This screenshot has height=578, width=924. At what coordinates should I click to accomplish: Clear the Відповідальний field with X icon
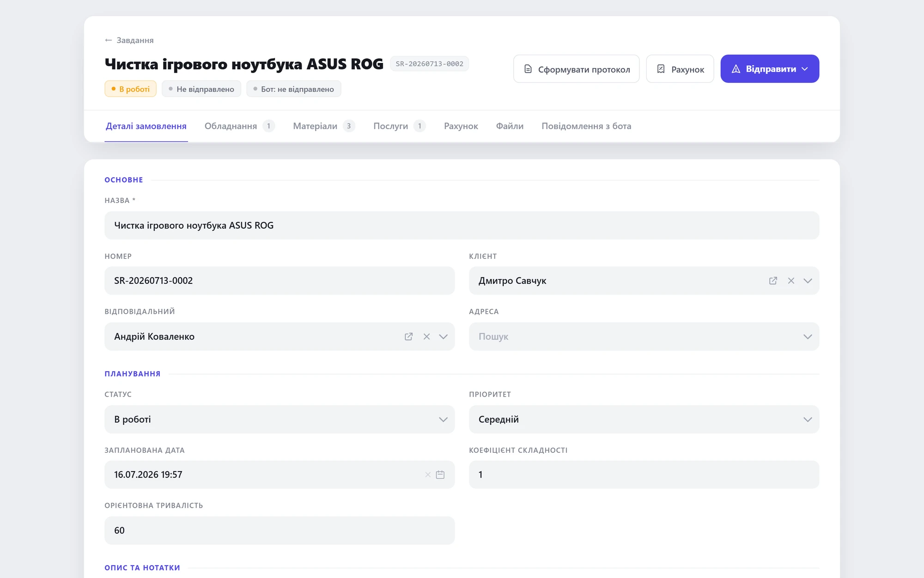[426, 337]
